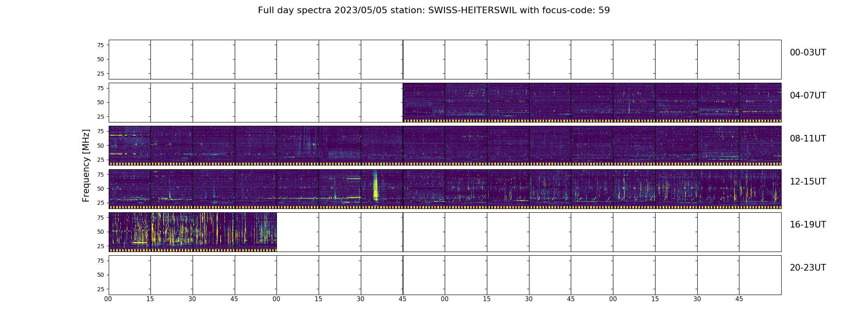Click the 16-19UT row label
The image size is (868, 331).
(x=808, y=225)
